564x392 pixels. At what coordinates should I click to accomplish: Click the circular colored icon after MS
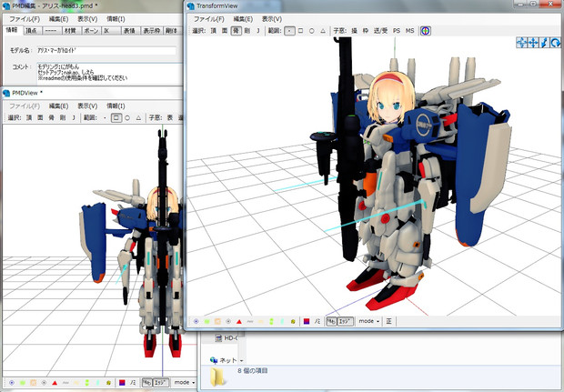coord(427,30)
